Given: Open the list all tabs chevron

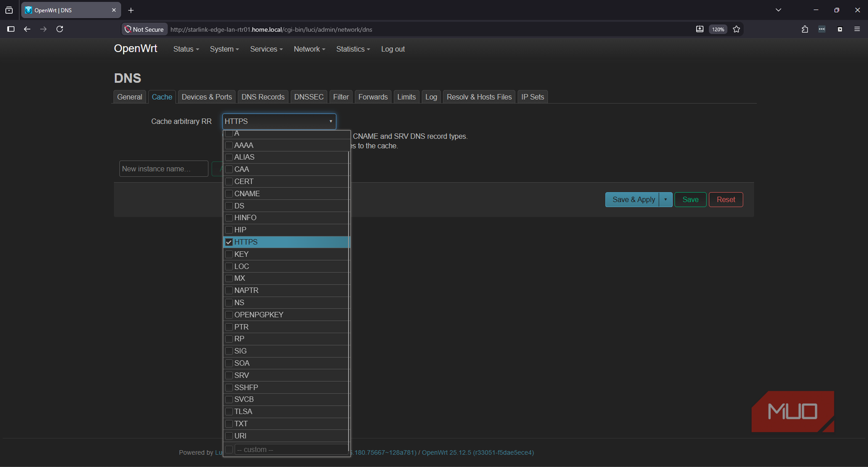Looking at the screenshot, I should [779, 10].
